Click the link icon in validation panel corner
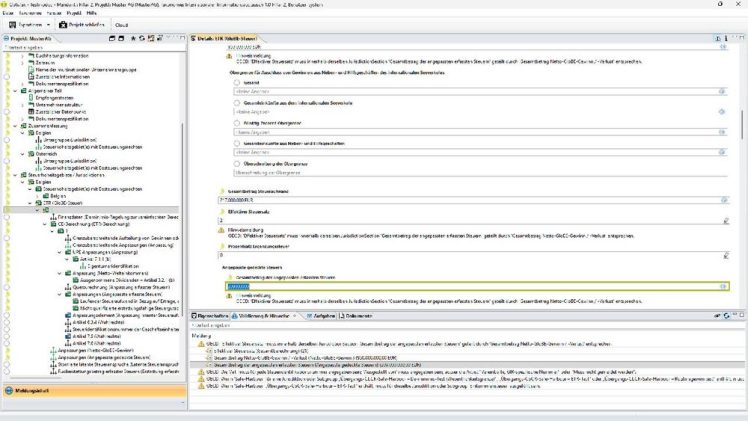 tap(717, 316)
